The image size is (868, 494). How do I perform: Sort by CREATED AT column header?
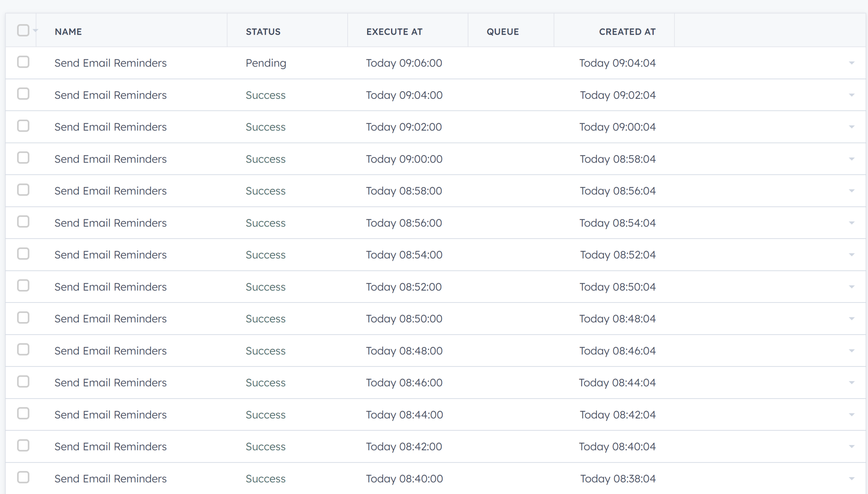627,32
